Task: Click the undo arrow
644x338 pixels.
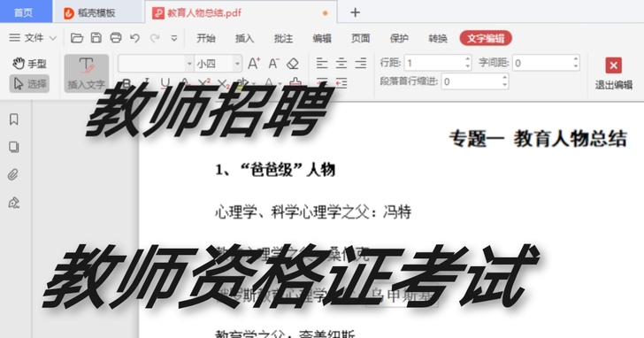Action: pyautogui.click(x=134, y=38)
